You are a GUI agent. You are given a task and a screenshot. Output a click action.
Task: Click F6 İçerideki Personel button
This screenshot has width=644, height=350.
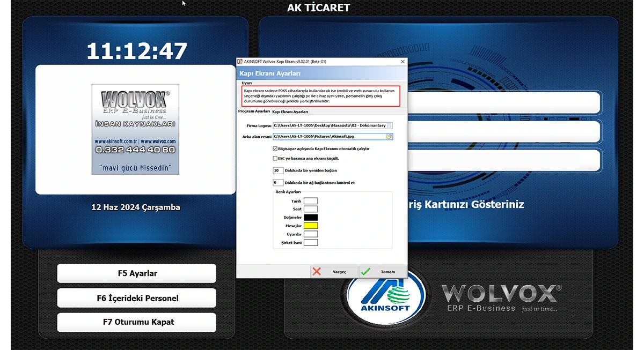pyautogui.click(x=137, y=298)
